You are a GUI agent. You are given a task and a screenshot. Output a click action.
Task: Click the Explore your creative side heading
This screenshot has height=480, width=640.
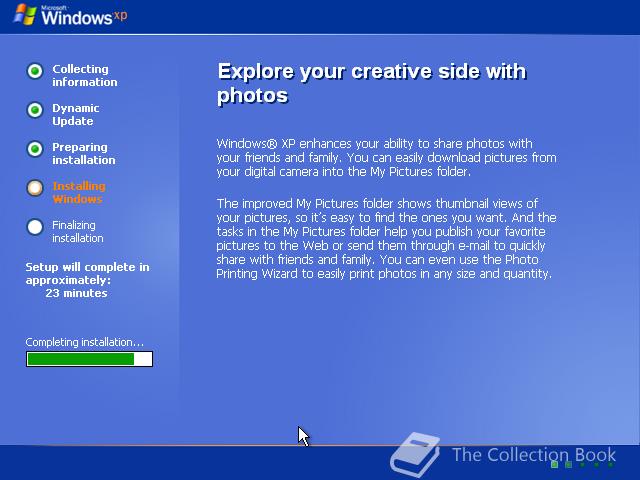pyautogui.click(x=371, y=83)
